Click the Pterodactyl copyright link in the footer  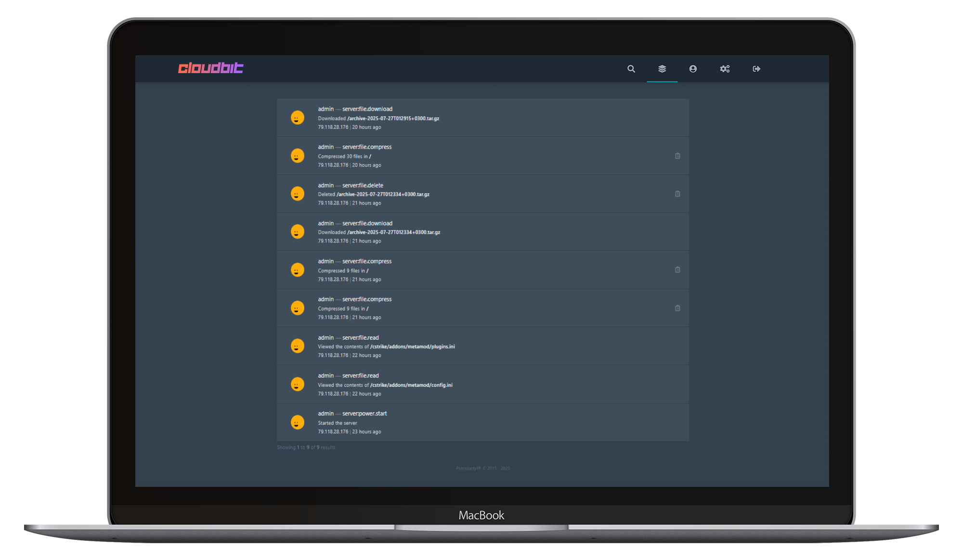pyautogui.click(x=468, y=468)
